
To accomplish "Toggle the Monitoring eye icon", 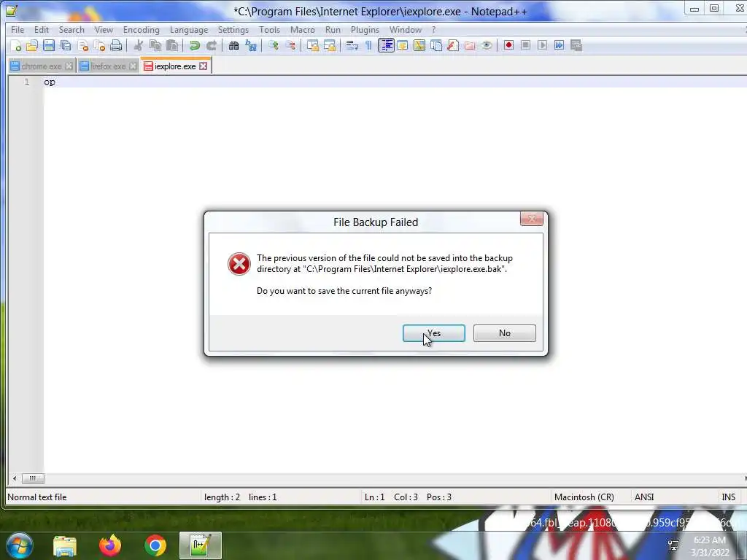I will (487, 46).
